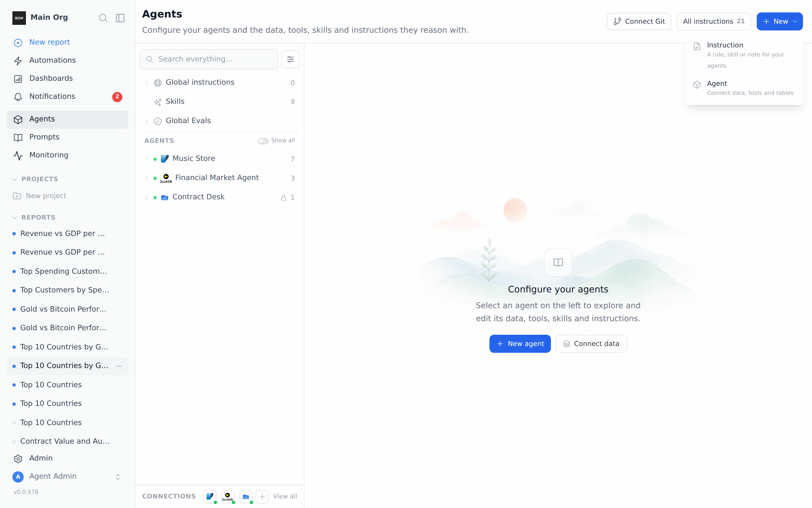Screen dimensions: 812x508
Task: Open the Skills row
Action: pyautogui.click(x=220, y=102)
